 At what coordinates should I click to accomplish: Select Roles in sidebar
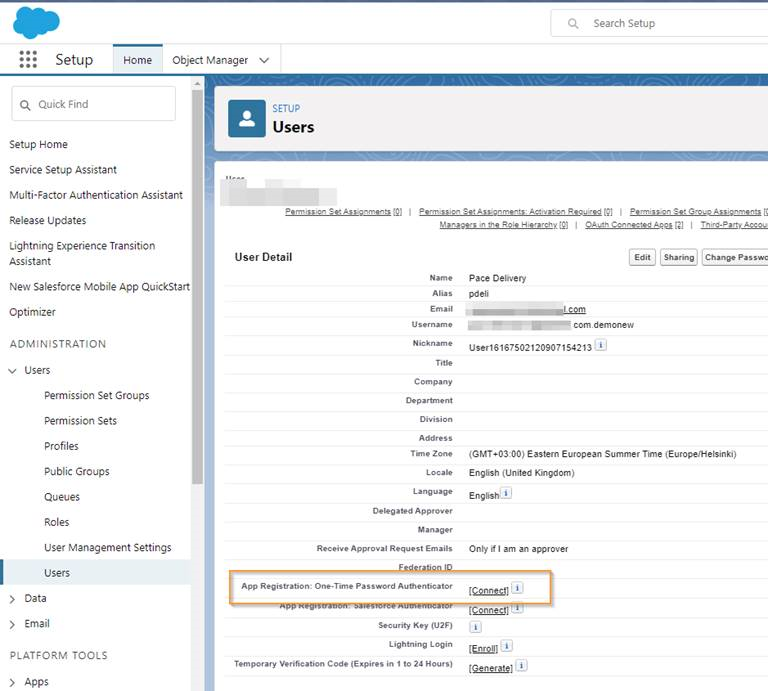pyautogui.click(x=56, y=522)
